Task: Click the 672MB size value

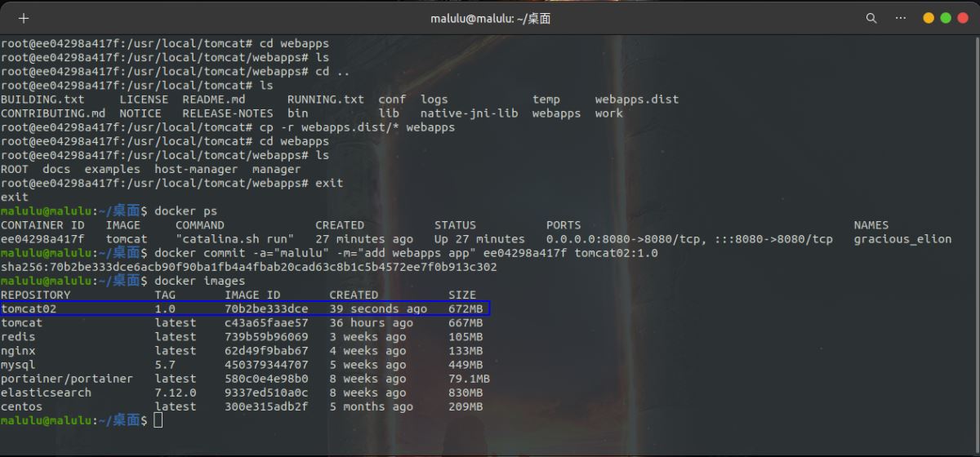Action: 465,308
